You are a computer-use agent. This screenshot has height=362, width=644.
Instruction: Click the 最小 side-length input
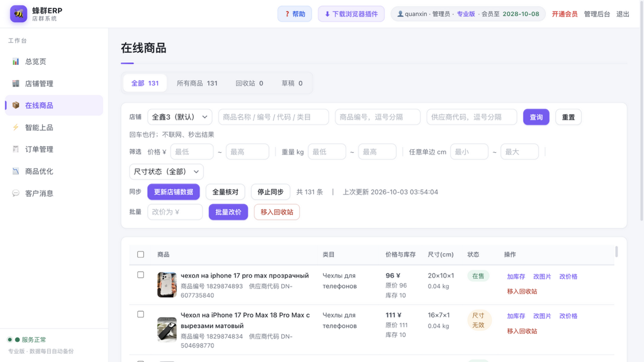(x=470, y=152)
